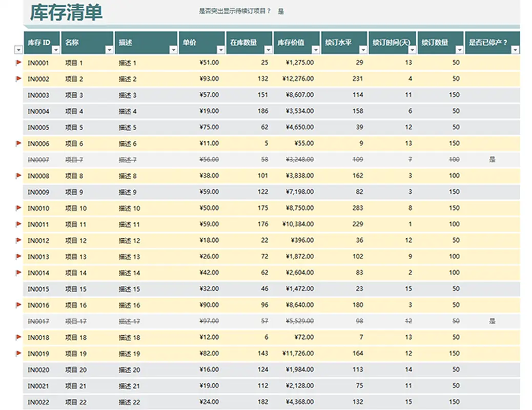Select inventory value ¥4,368.00

pyautogui.click(x=300, y=402)
